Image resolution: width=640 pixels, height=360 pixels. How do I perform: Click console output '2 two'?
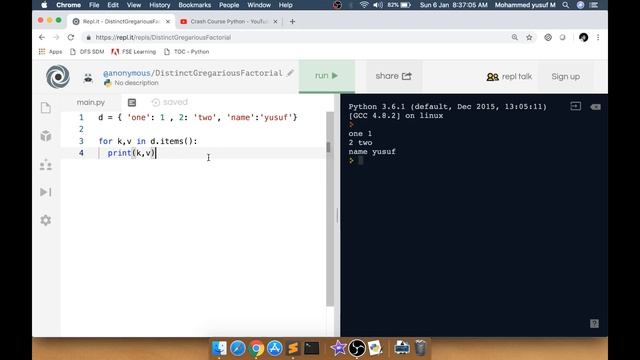tap(360, 142)
